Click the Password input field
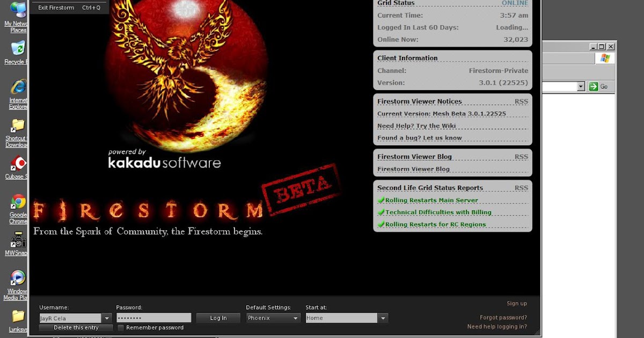Image resolution: width=644 pixels, height=338 pixels. (x=153, y=318)
